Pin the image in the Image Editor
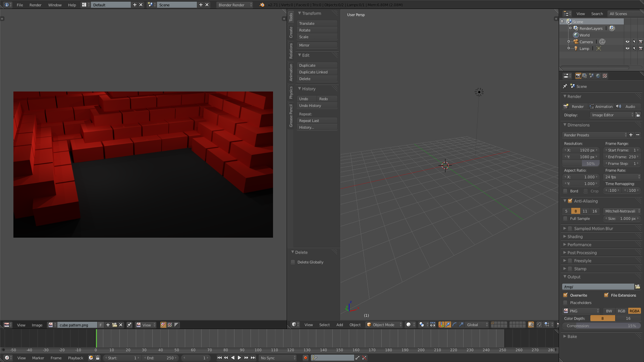Viewport: 644px width, 362px height. point(129,325)
